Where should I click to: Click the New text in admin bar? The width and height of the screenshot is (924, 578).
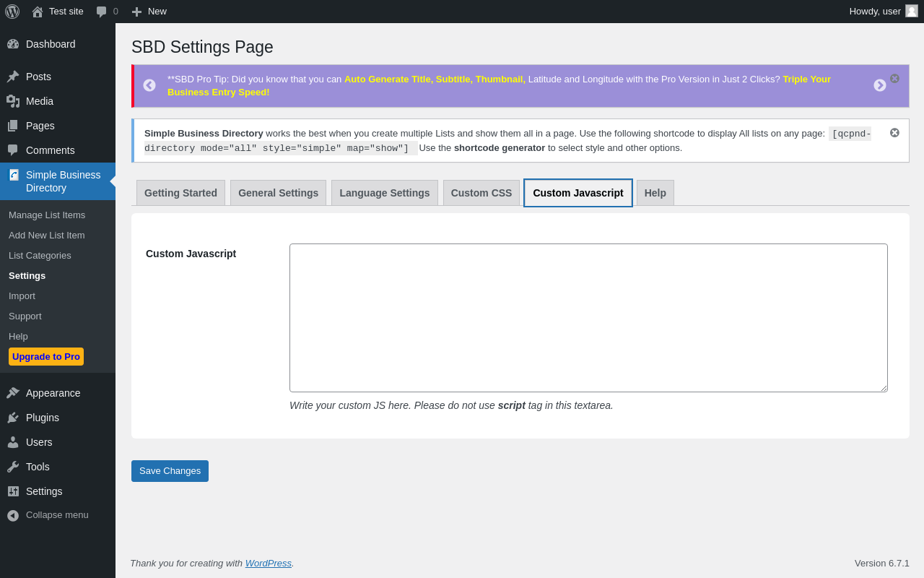pos(157,11)
